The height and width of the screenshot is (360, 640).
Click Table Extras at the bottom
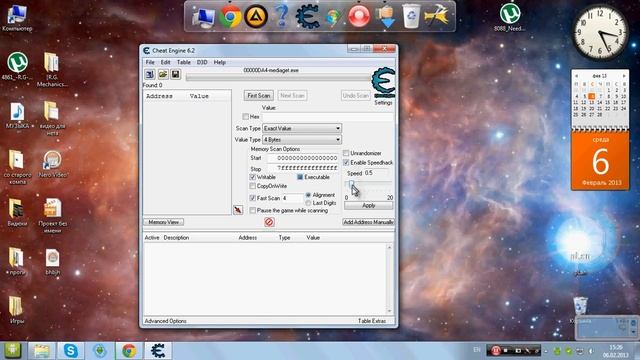pos(372,321)
